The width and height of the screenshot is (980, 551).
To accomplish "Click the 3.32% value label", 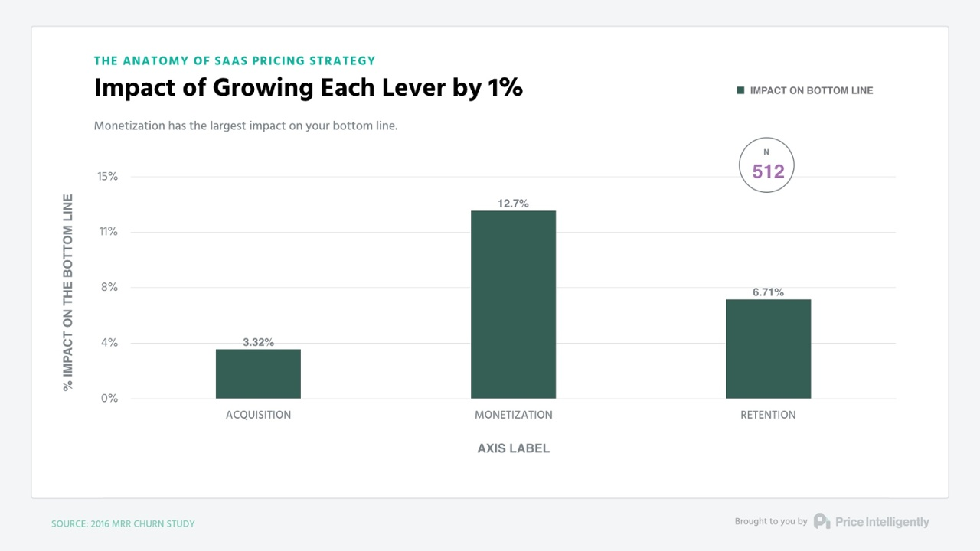I will (x=258, y=342).
